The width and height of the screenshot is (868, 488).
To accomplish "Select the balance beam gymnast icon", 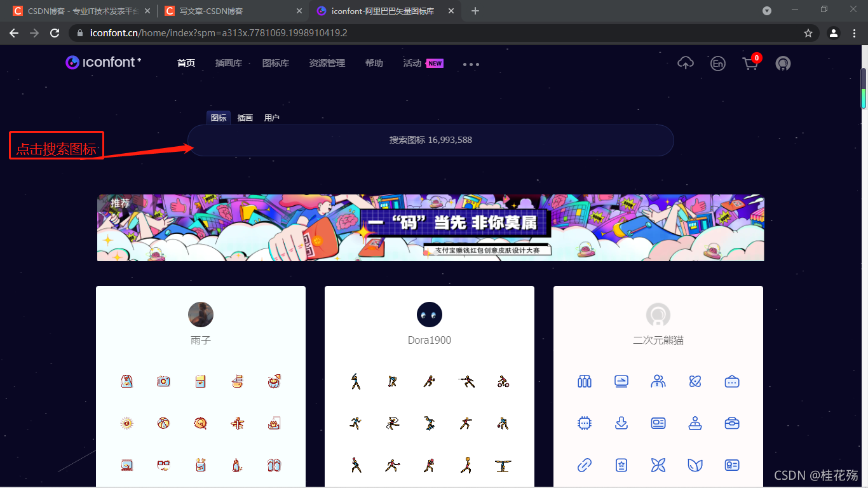I will (x=503, y=465).
